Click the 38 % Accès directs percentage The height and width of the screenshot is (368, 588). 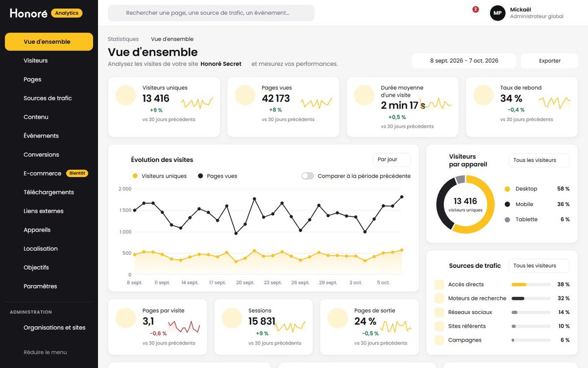[x=563, y=285]
